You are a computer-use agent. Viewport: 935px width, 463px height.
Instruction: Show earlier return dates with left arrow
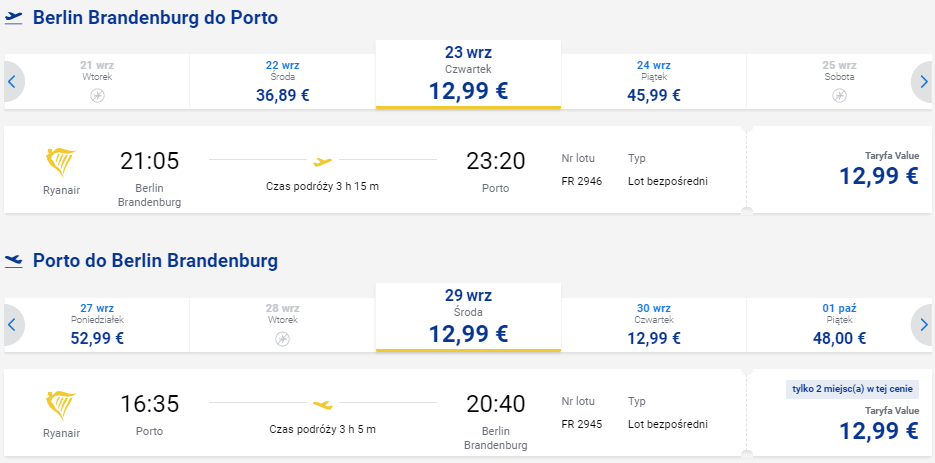coord(12,325)
